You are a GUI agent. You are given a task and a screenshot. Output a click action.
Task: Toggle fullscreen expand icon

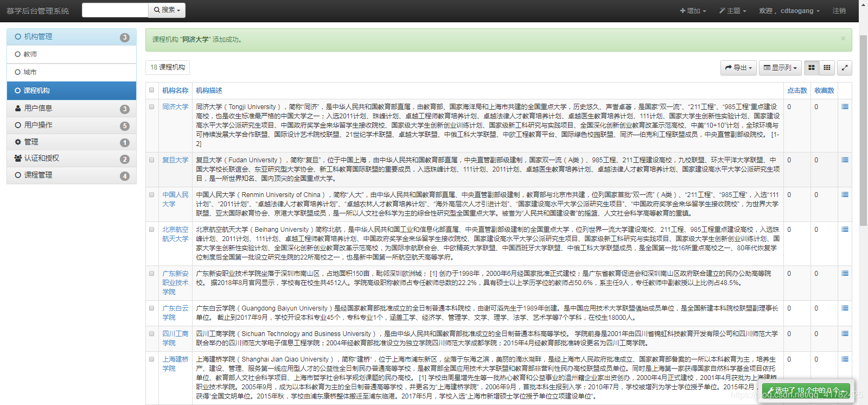tap(845, 68)
